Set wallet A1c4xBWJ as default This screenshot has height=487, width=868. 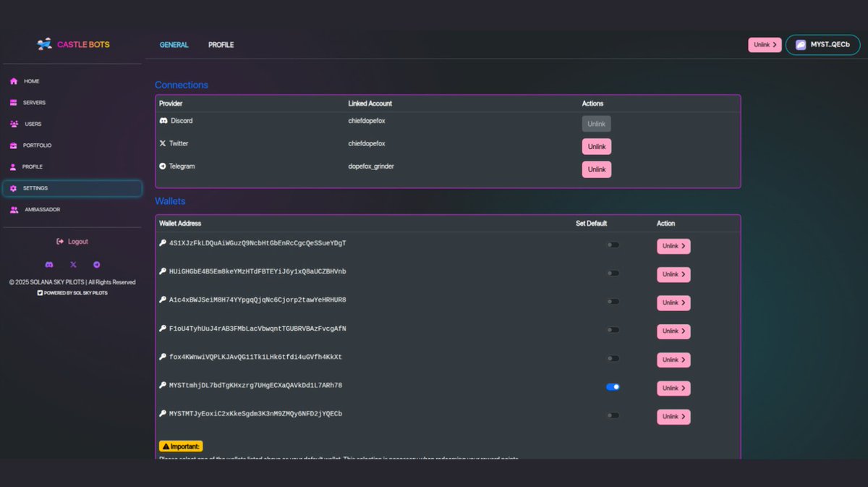(x=613, y=301)
